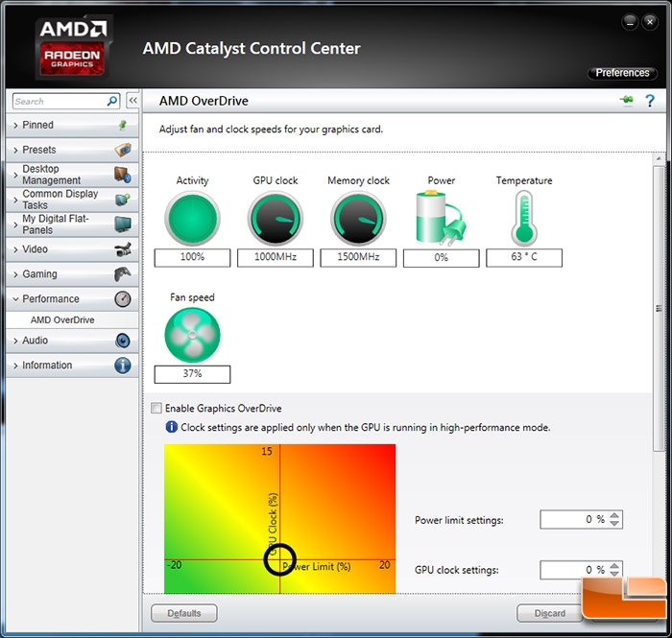The image size is (672, 638).
Task: Click the AMD Radeon Graphics logo
Action: pos(73,48)
